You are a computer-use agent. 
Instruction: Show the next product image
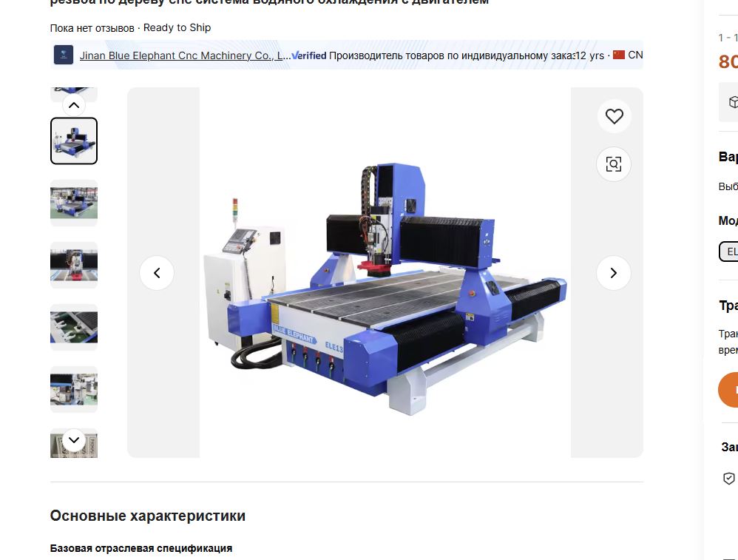pos(613,273)
